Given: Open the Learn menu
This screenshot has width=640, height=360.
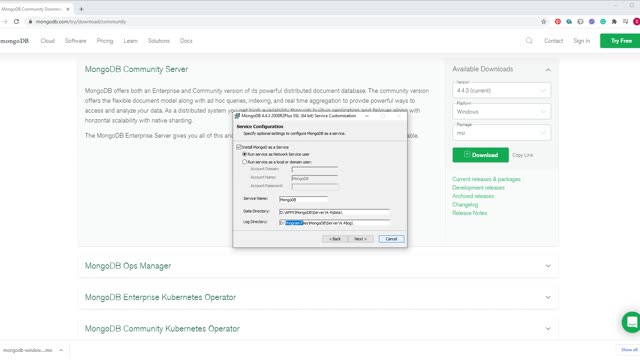Looking at the screenshot, I should [131, 41].
